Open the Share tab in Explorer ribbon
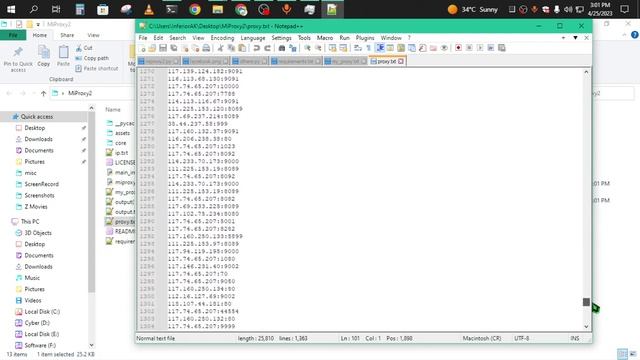 [67, 36]
